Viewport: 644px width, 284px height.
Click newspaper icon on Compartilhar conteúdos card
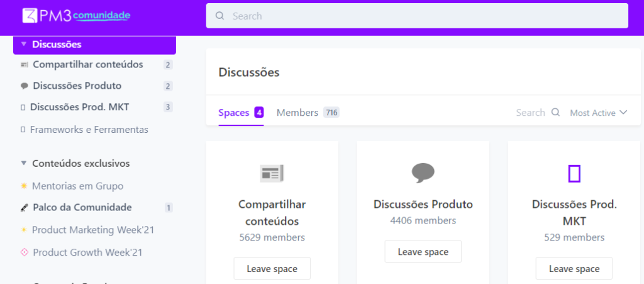[x=272, y=173]
